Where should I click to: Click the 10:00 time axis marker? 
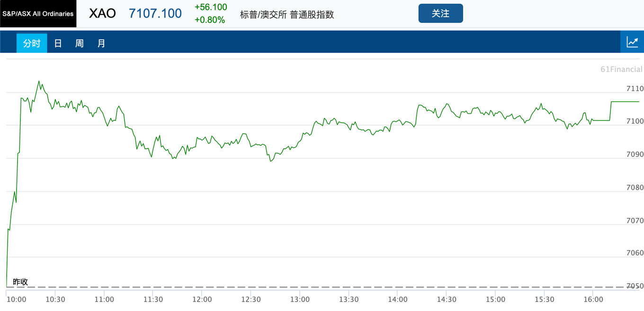pyautogui.click(x=16, y=299)
